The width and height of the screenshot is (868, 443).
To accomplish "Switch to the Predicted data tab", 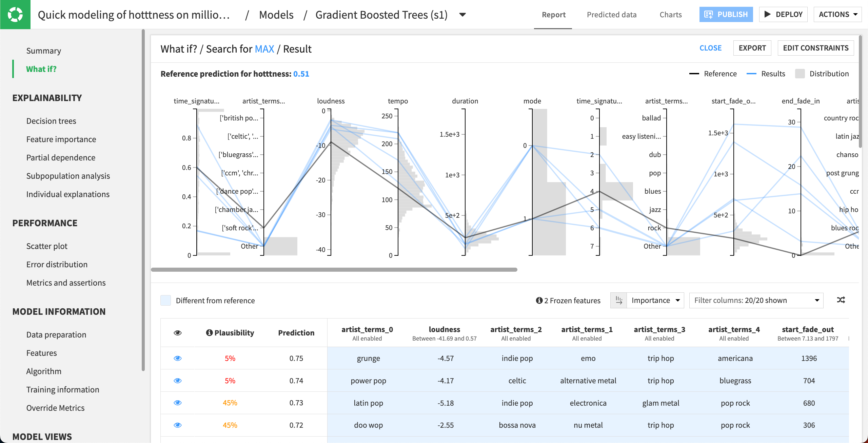I will 611,14.
